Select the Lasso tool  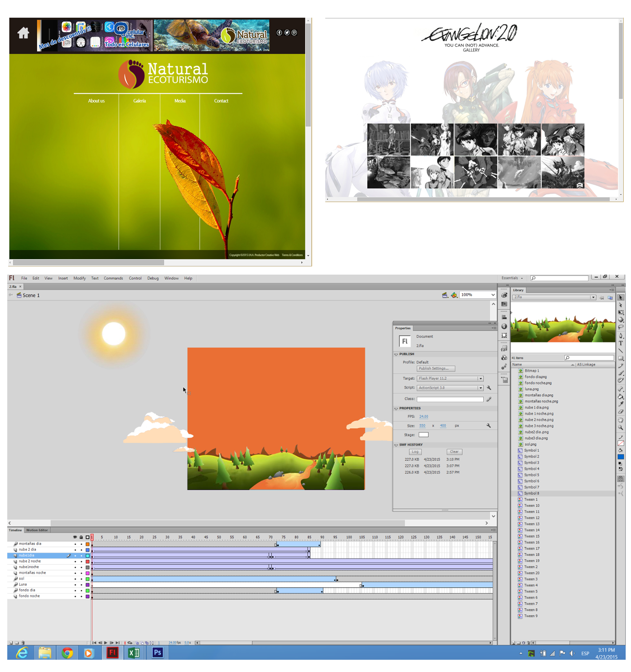(621, 327)
